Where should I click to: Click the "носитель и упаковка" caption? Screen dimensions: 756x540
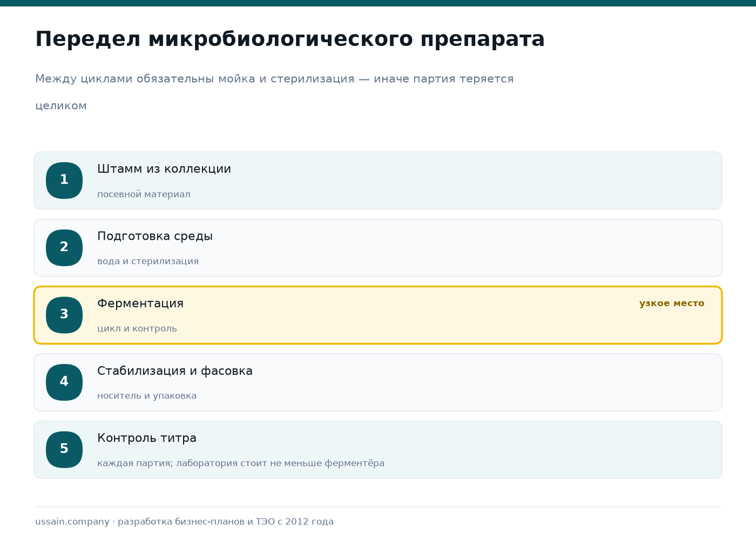(147, 396)
